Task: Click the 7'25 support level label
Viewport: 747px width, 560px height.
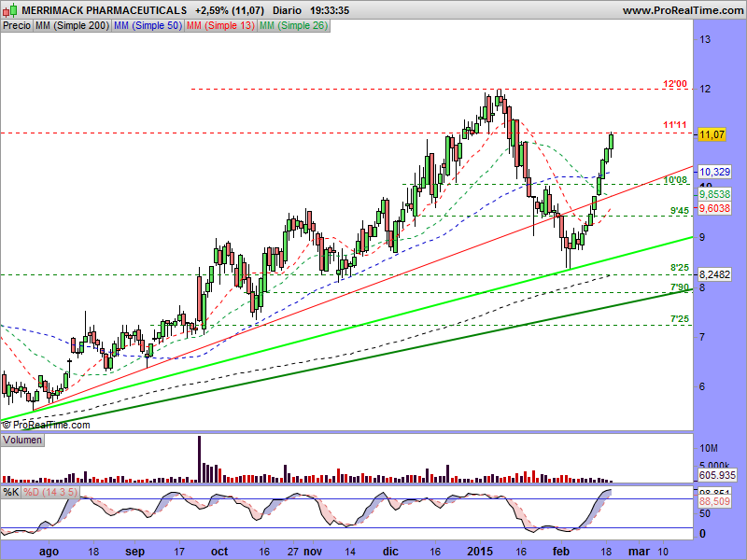Action: (x=680, y=319)
